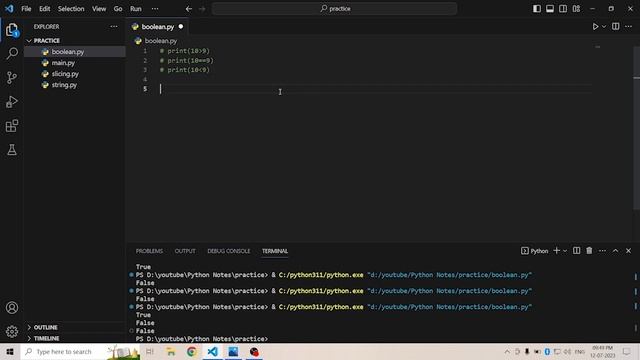Click line 1 commented print(10>9)
Viewport: 640px width, 360px height.
click(184, 51)
